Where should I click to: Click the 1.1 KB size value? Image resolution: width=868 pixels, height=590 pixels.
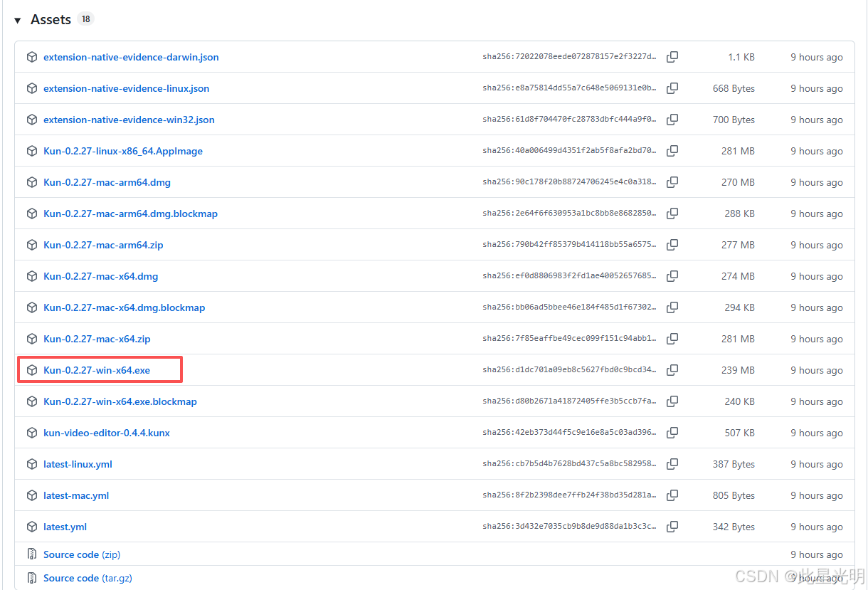pos(741,57)
